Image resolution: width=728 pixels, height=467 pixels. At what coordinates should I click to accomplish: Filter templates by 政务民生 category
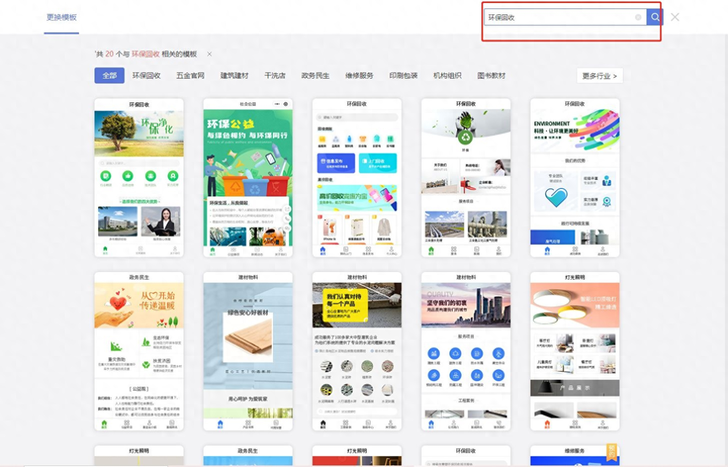tap(315, 75)
